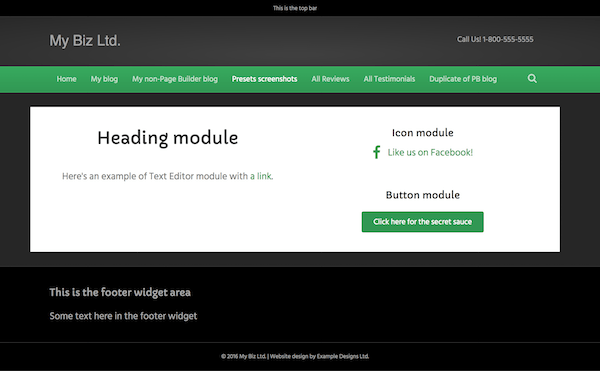The width and height of the screenshot is (600, 371).
Task: Click the 'Icon module' heading
Action: 422,133
